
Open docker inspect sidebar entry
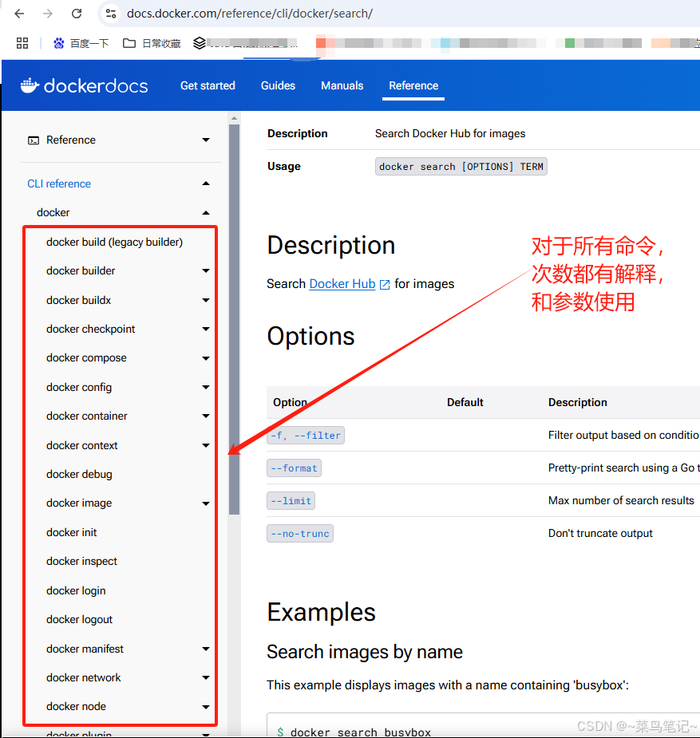(82, 561)
